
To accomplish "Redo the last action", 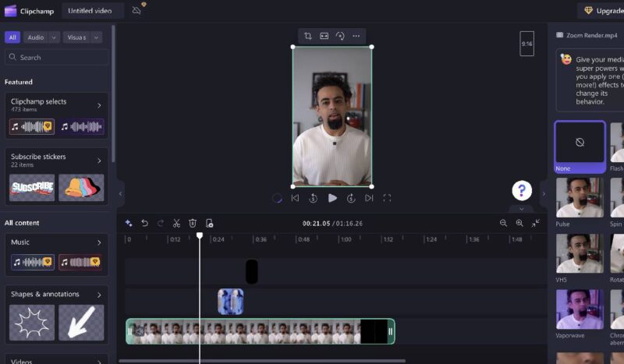I will pyautogui.click(x=161, y=223).
